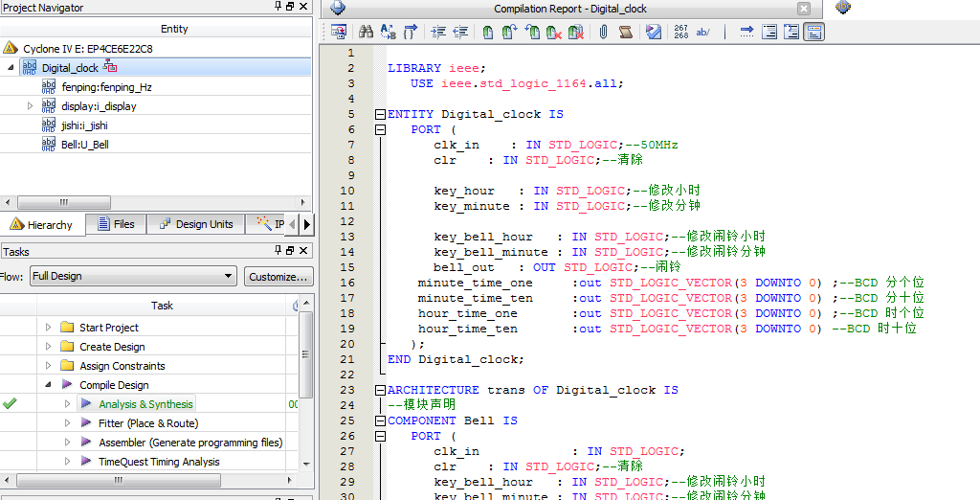This screenshot has height=500, width=980.
Task: Increase indent of selected code
Action: (438, 32)
